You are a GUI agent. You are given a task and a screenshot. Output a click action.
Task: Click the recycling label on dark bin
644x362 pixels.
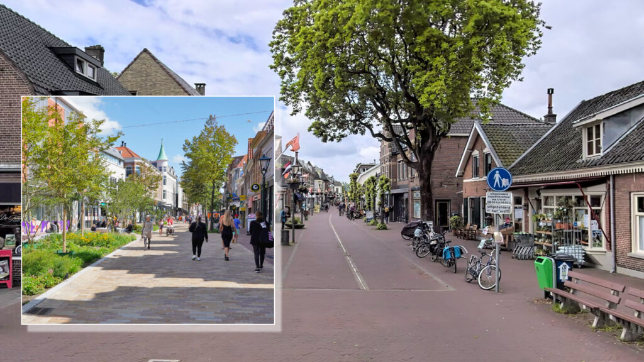563,271
